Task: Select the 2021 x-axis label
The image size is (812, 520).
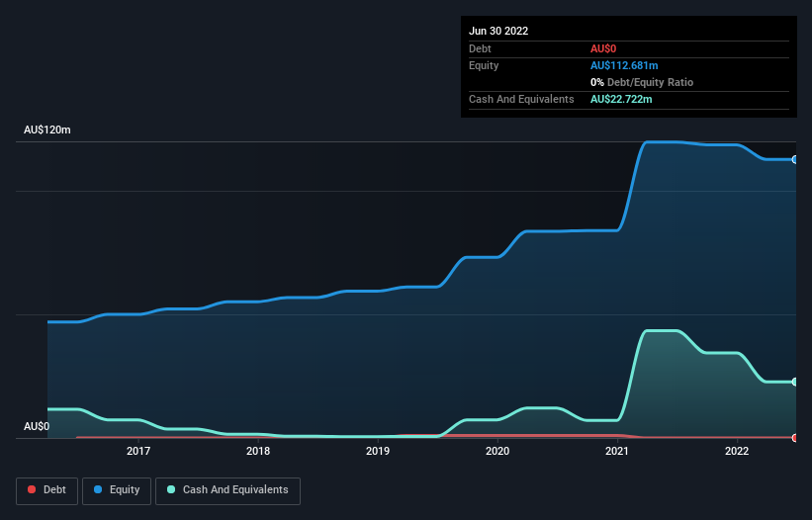Action: (x=617, y=451)
